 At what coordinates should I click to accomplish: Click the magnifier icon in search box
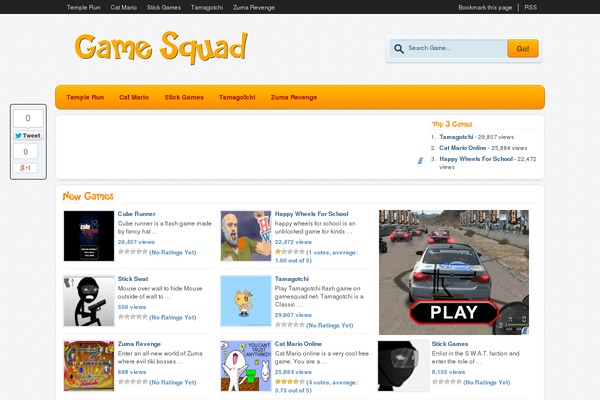[399, 49]
